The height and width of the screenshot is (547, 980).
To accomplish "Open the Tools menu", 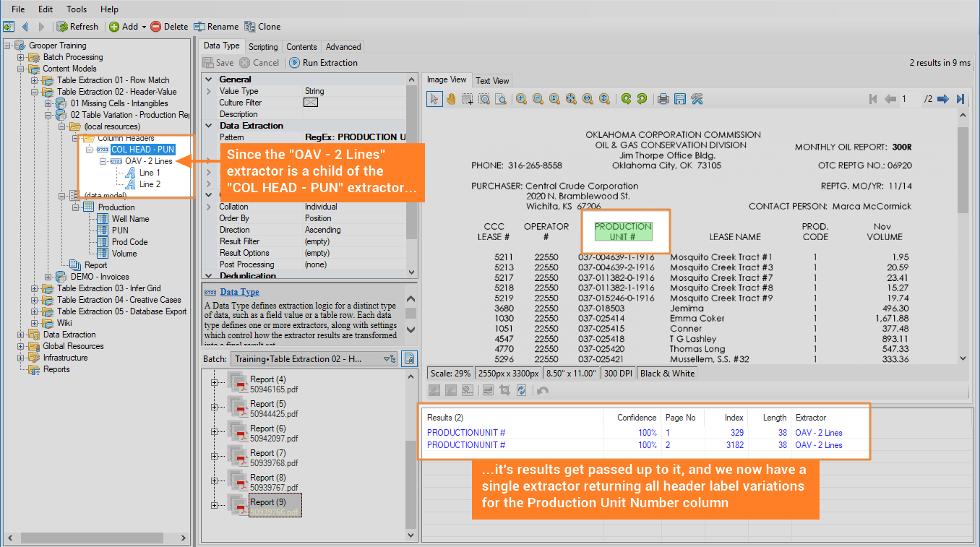I will pyautogui.click(x=77, y=9).
